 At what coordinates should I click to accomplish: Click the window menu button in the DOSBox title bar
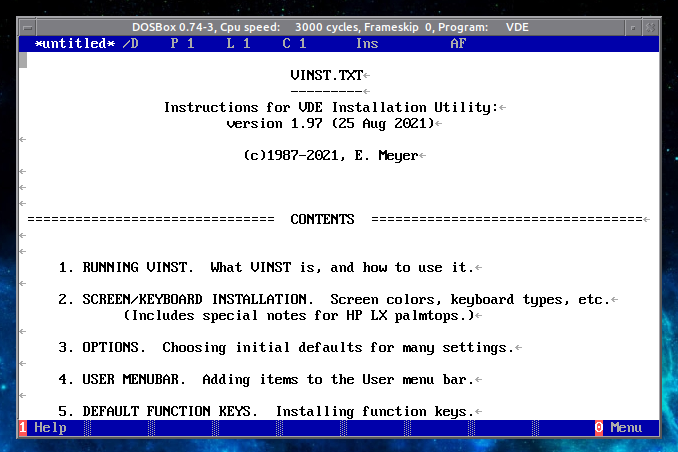point(28,27)
